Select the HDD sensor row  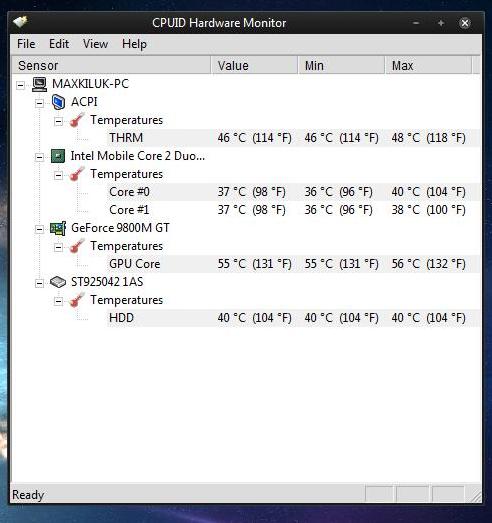click(x=294, y=318)
